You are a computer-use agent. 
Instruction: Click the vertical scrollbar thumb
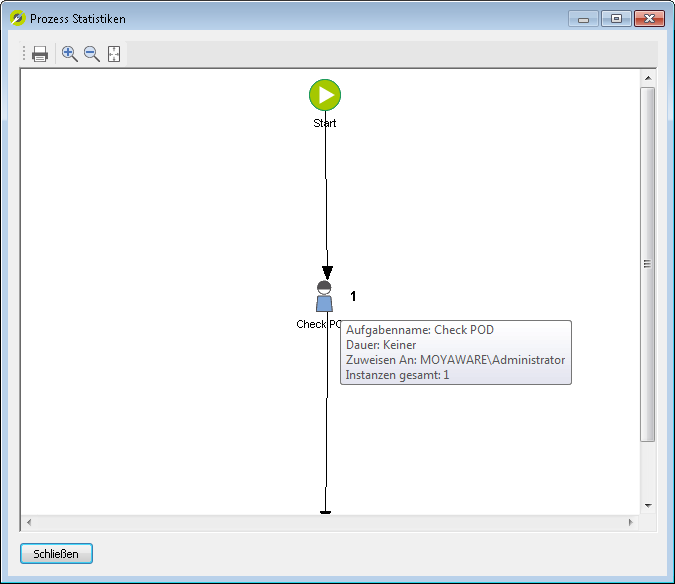tap(647, 264)
